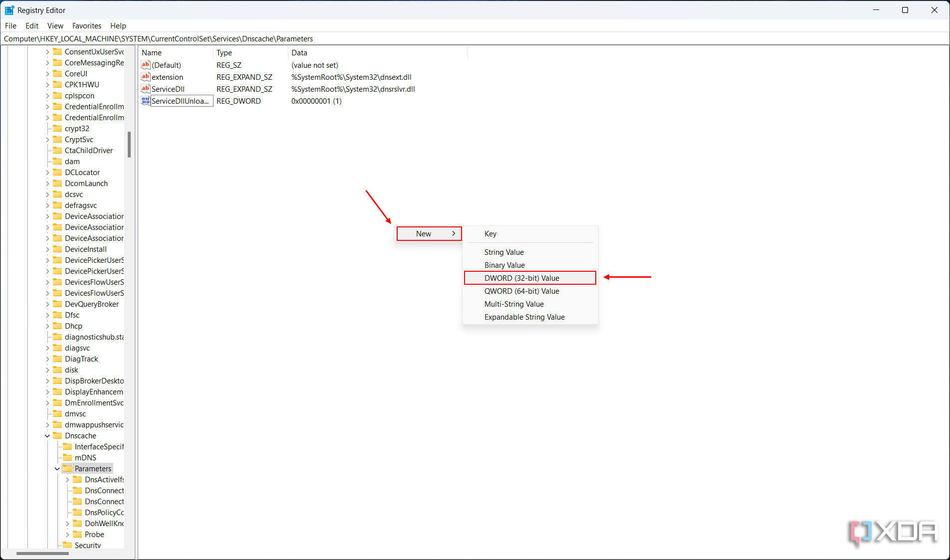The height and width of the screenshot is (560, 950).
Task: Select the DispBrokerDesktop key label
Action: click(94, 381)
